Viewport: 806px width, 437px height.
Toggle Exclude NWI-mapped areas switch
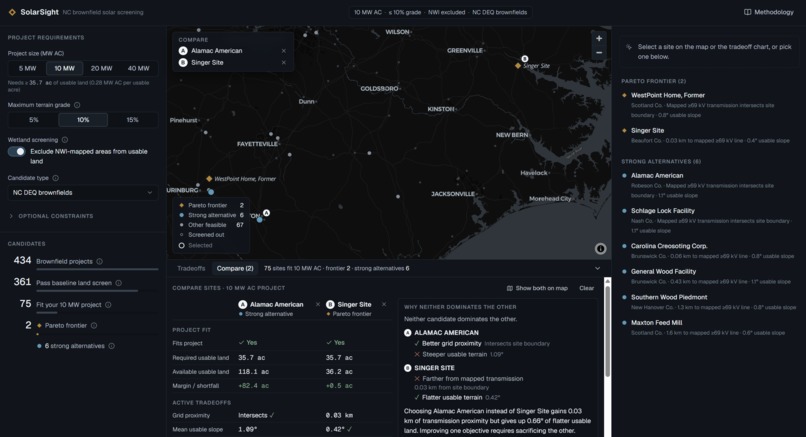pos(16,152)
